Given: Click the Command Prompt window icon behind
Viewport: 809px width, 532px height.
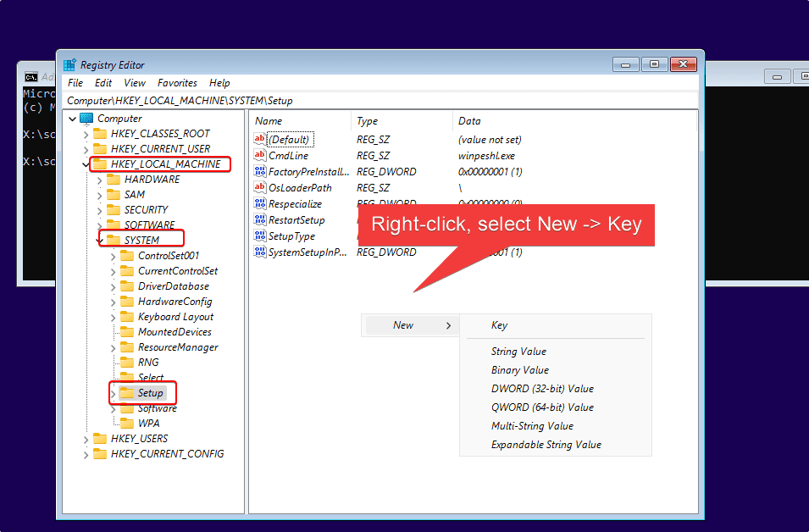Looking at the screenshot, I should pos(31,77).
